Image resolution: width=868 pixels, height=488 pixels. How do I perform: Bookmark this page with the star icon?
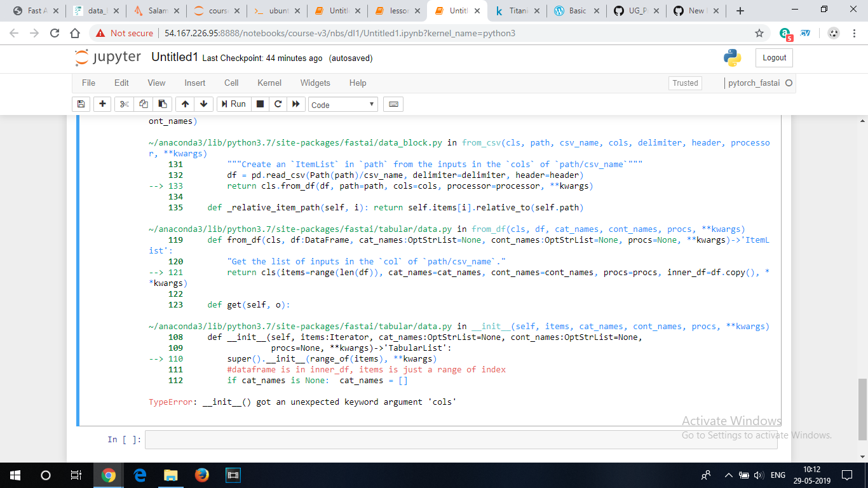(759, 33)
